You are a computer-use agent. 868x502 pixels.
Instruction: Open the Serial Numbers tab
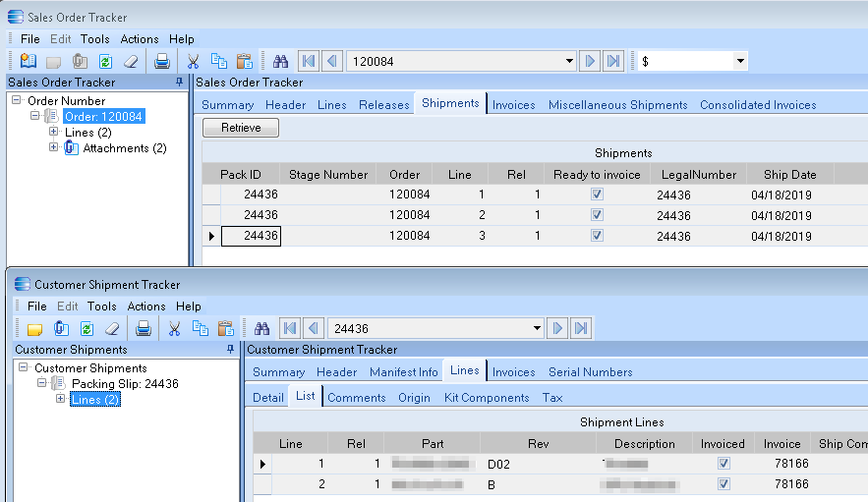(x=590, y=371)
